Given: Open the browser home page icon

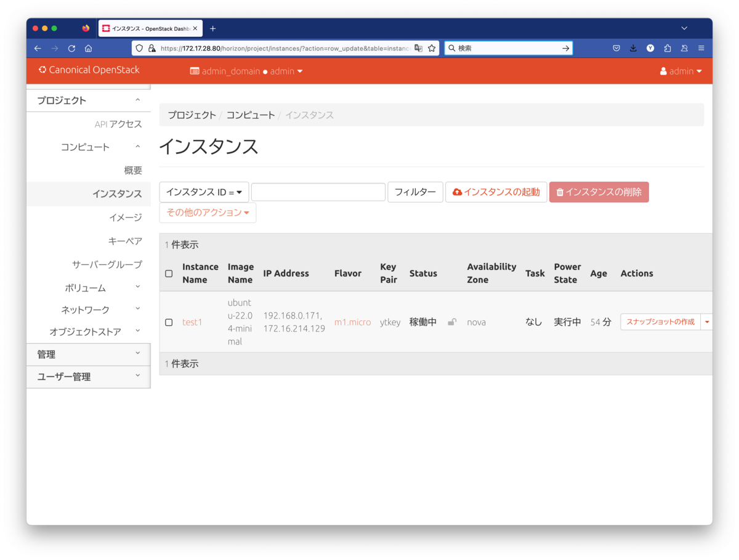Looking at the screenshot, I should [x=89, y=48].
